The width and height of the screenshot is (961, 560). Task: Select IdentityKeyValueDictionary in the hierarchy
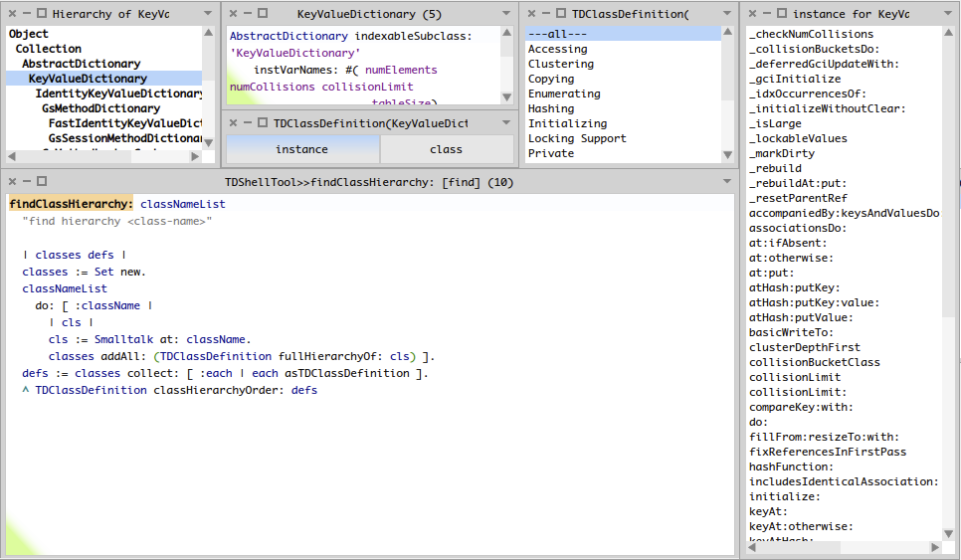(x=104, y=93)
